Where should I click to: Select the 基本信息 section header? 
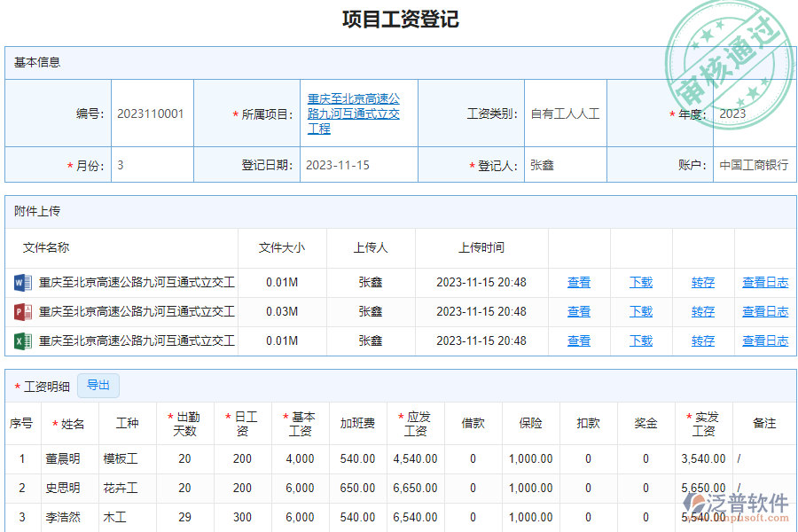click(x=34, y=61)
